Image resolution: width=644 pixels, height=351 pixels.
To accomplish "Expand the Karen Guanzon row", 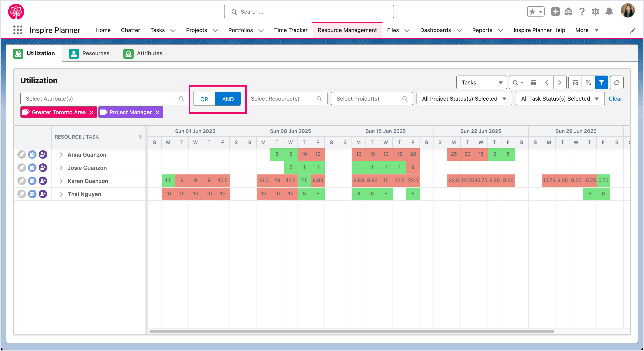I will pos(61,181).
